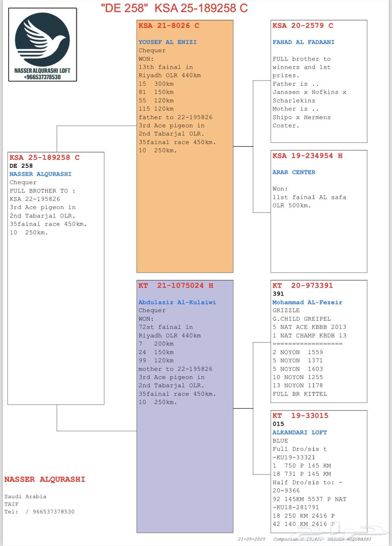Click ring number KT 20-973391 heading

[x=302, y=285]
